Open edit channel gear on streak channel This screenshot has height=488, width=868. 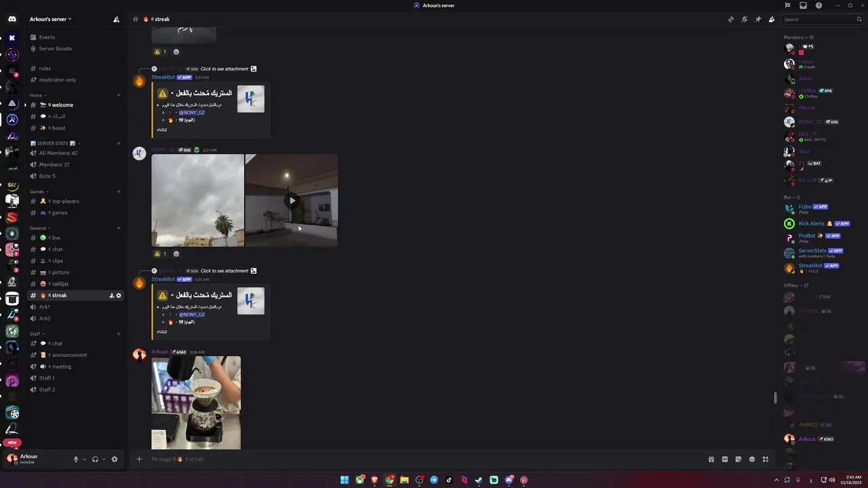(119, 296)
